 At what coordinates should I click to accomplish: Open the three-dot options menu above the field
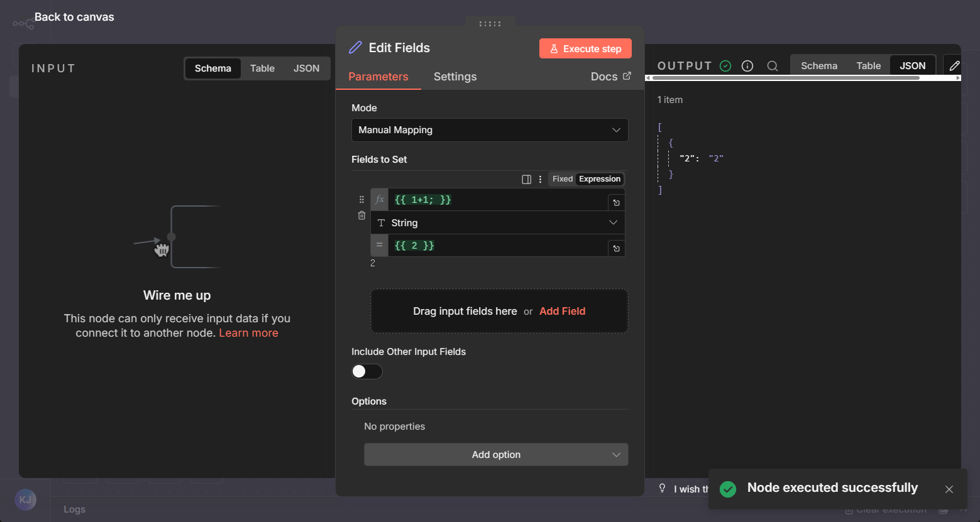tap(540, 179)
